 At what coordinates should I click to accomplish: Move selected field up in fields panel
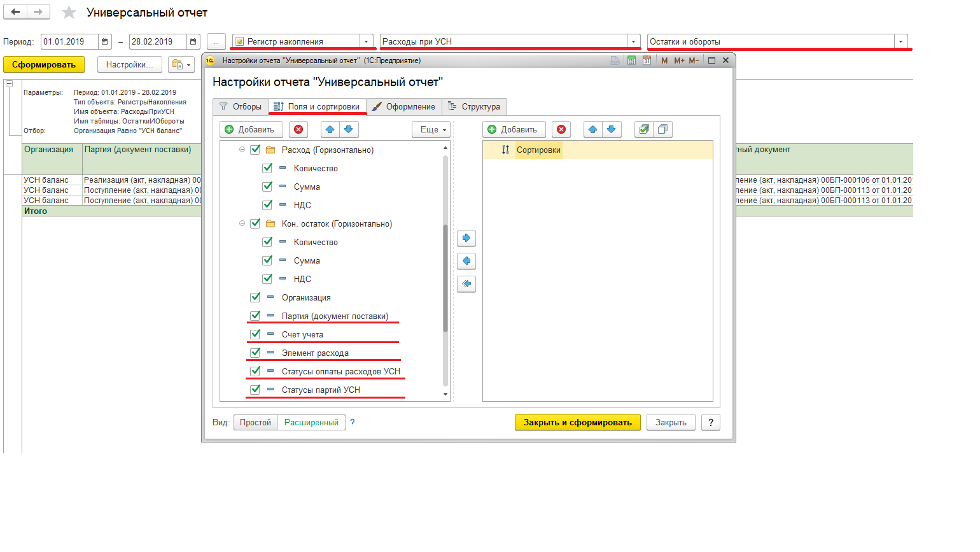tap(330, 130)
